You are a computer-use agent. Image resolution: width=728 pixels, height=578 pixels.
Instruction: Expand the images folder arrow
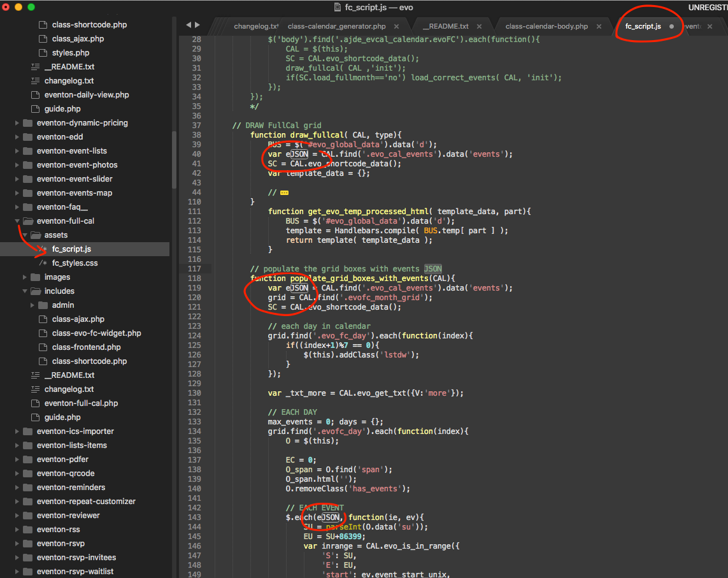coord(25,277)
